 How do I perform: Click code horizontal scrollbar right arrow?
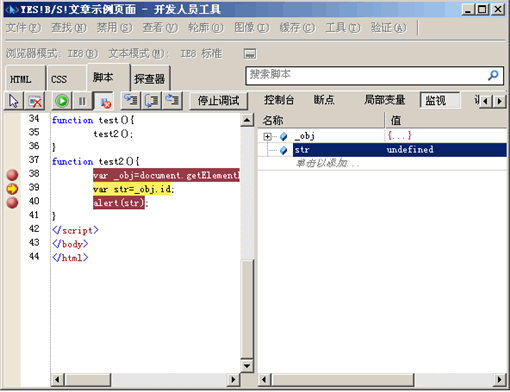(x=233, y=379)
